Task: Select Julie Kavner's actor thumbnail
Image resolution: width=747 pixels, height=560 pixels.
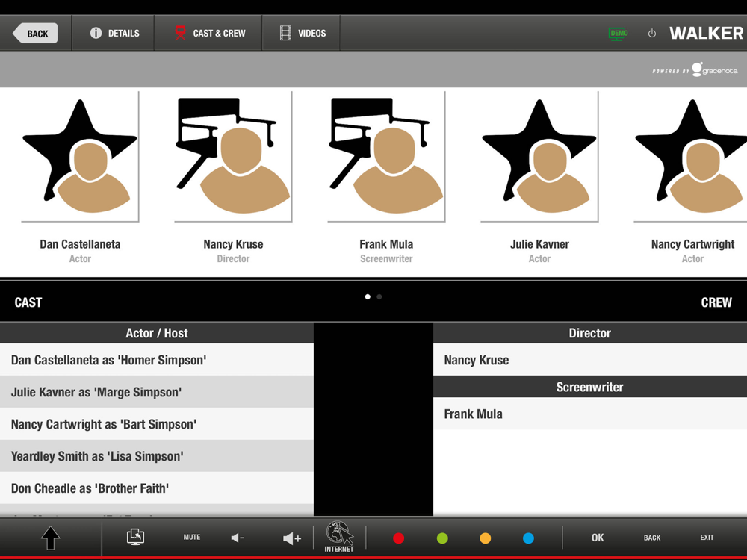Action: click(539, 157)
